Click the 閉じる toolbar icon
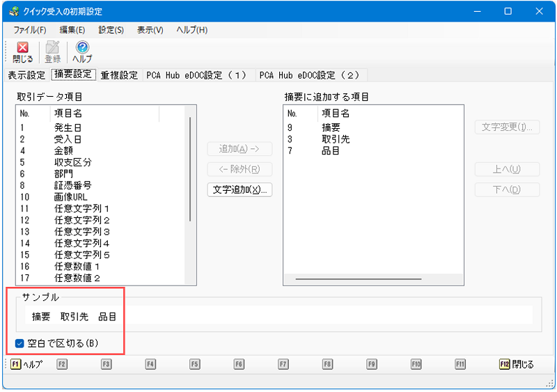This screenshot has height=392, width=557. (23, 52)
